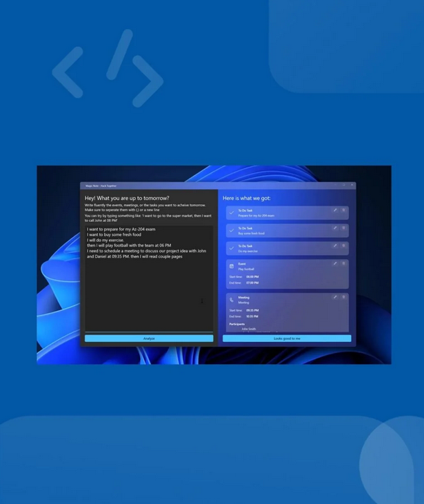Image resolution: width=424 pixels, height=504 pixels.
Task: Click line 'I want to prepare for my Az-204 exam'
Action: tap(121, 229)
